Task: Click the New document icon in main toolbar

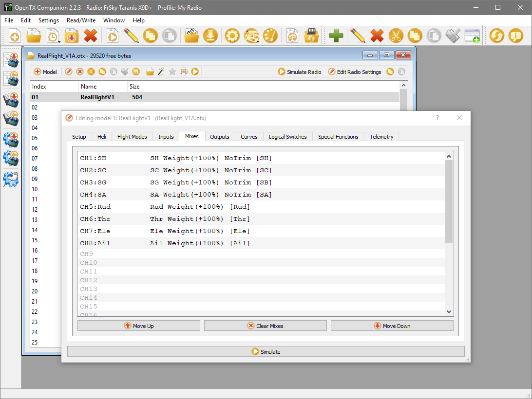Action: tap(15, 36)
